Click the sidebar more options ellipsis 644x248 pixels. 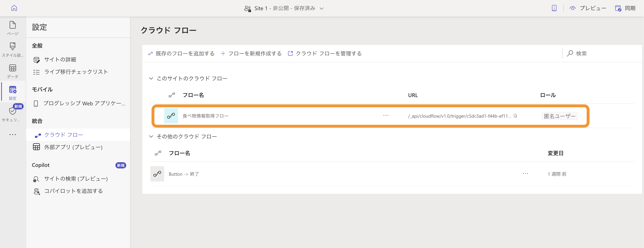pyautogui.click(x=12, y=135)
